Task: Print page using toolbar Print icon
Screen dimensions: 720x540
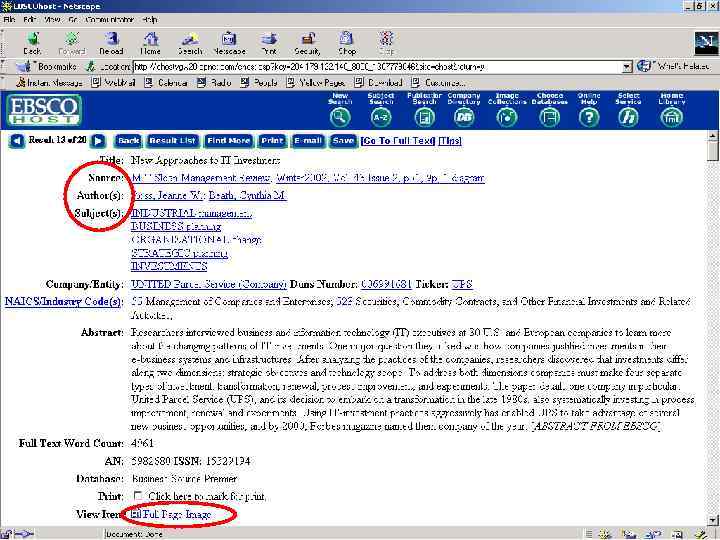Action: (x=269, y=42)
